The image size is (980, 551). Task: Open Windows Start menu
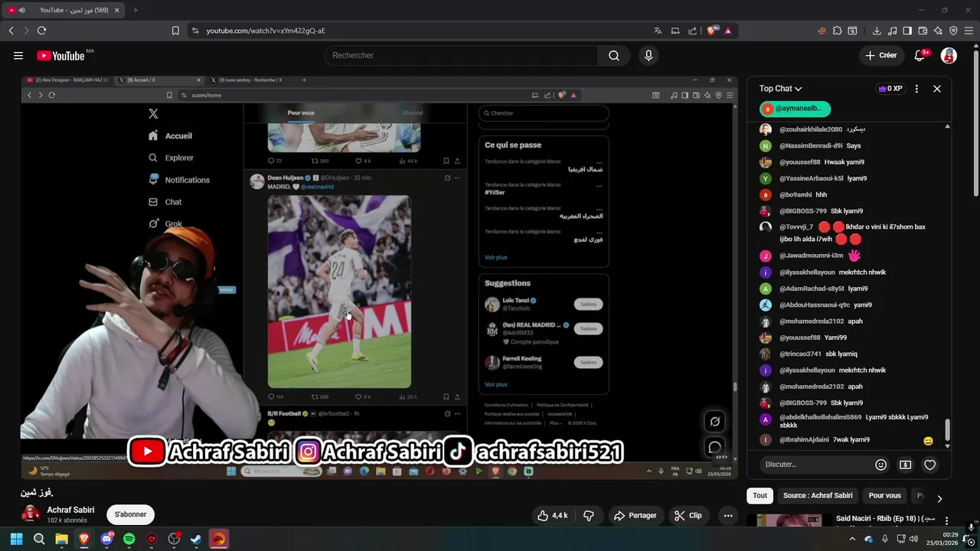[x=16, y=539]
